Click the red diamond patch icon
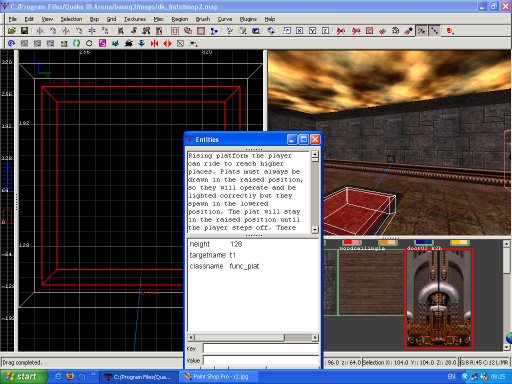Screen dimensions: 512x384 (382, 31)
